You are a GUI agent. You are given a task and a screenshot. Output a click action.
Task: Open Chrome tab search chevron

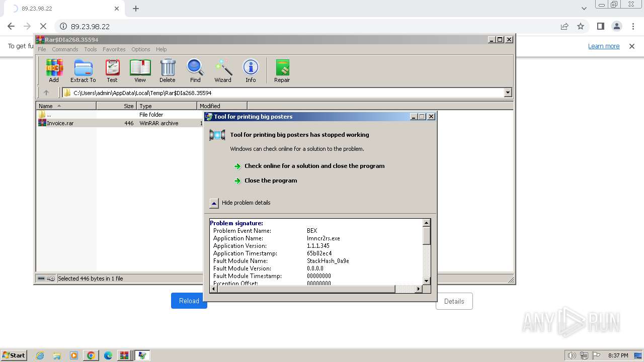click(584, 9)
